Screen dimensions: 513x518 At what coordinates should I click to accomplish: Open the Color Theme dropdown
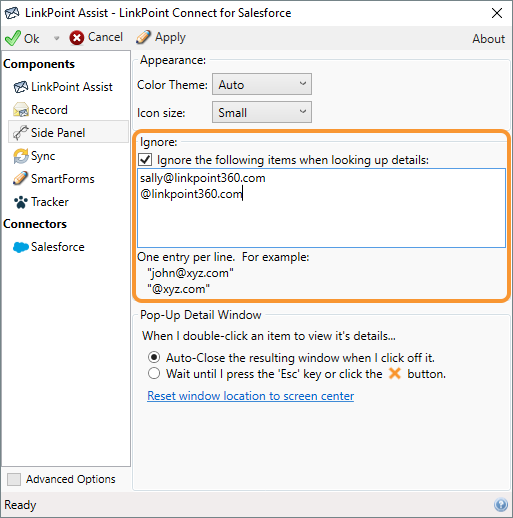click(262, 84)
